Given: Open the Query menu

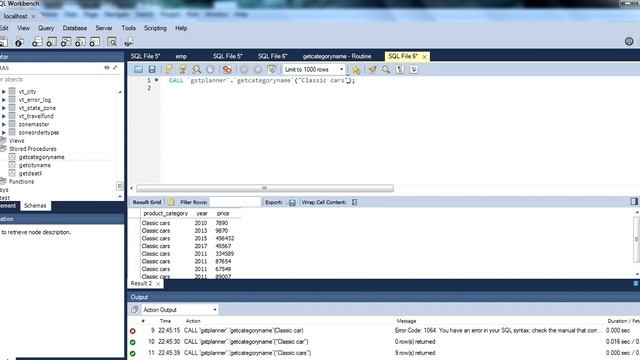Looking at the screenshot, I should pos(46,28).
